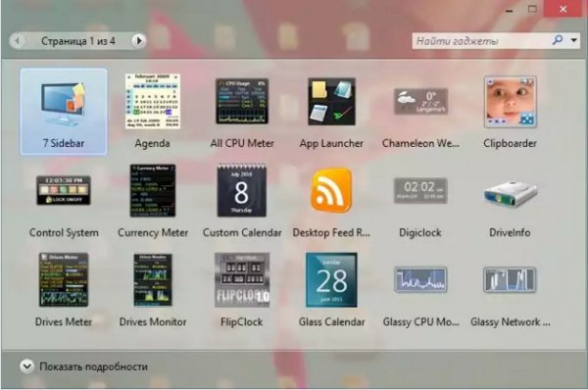Close the gadgets gallery window
The height and width of the screenshot is (390, 588).
click(563, 9)
